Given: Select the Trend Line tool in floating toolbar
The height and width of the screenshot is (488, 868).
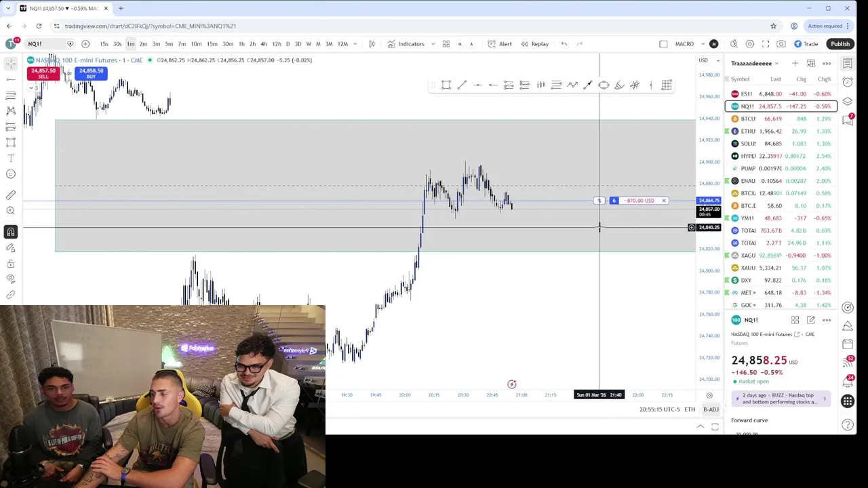Looking at the screenshot, I should click(x=462, y=85).
